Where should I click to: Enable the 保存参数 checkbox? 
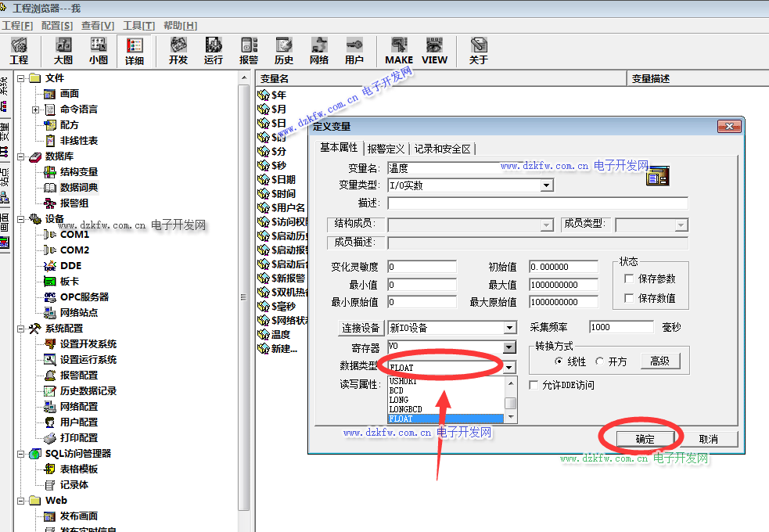(628, 279)
